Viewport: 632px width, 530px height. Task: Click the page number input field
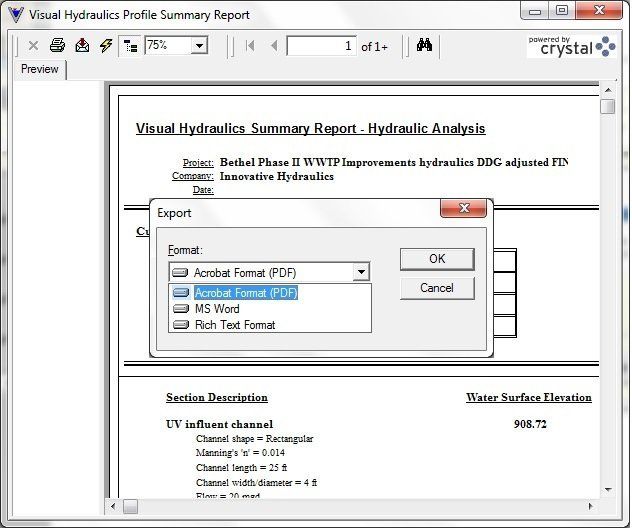pyautogui.click(x=321, y=46)
